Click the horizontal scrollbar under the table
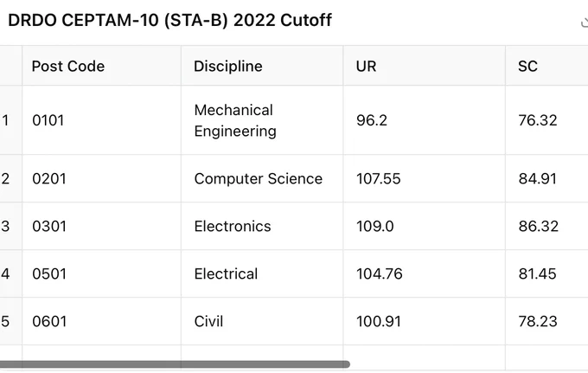The height and width of the screenshot is (373, 588). coord(175,364)
